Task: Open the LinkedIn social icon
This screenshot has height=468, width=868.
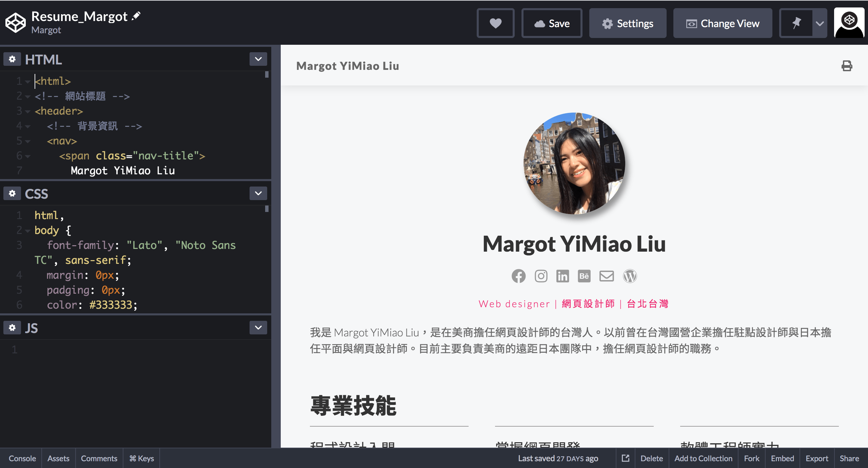Action: coord(563,276)
